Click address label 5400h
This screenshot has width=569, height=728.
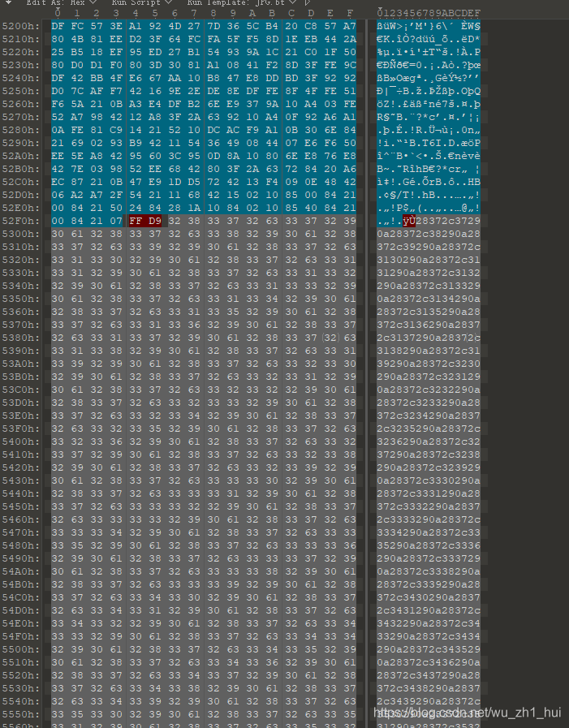pyautogui.click(x=21, y=442)
